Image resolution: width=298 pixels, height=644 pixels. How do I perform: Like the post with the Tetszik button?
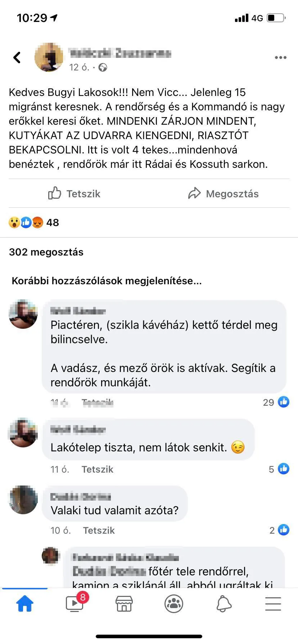click(74, 194)
